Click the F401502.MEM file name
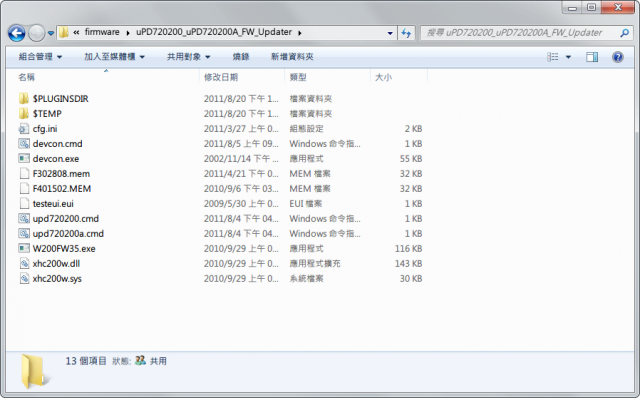Image resolution: width=640 pixels, height=398 pixels. pyautogui.click(x=62, y=189)
